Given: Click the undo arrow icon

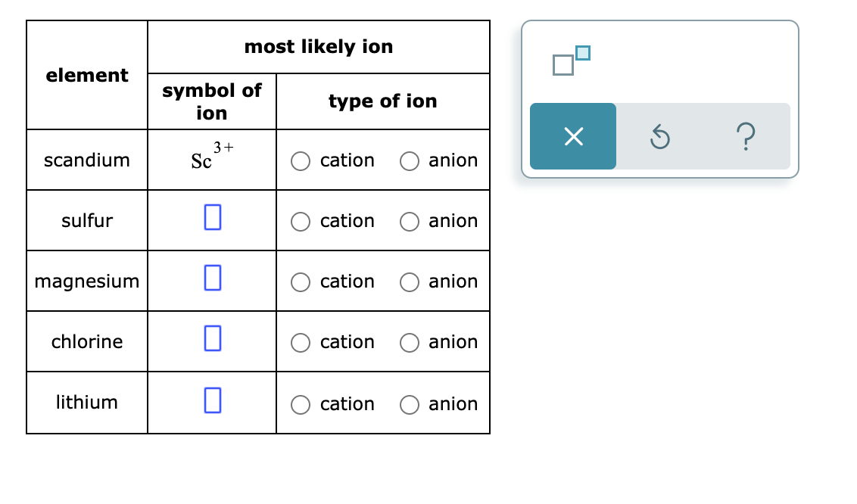Looking at the screenshot, I should pos(659,136).
